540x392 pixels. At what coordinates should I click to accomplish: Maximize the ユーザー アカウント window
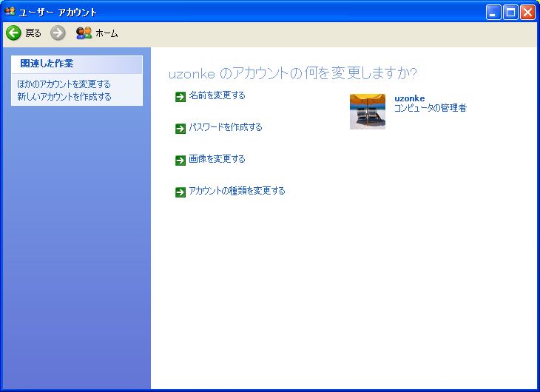pyautogui.click(x=510, y=13)
